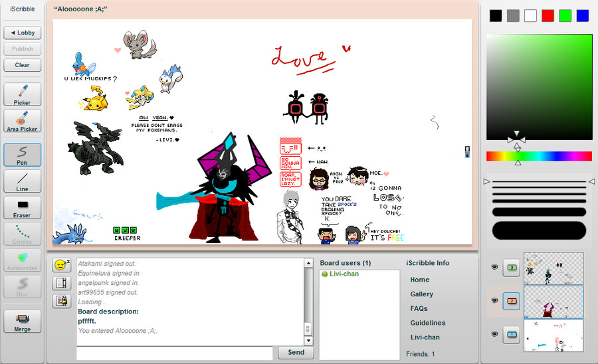Click the iScribble logo text
598x364 pixels.
(x=23, y=9)
